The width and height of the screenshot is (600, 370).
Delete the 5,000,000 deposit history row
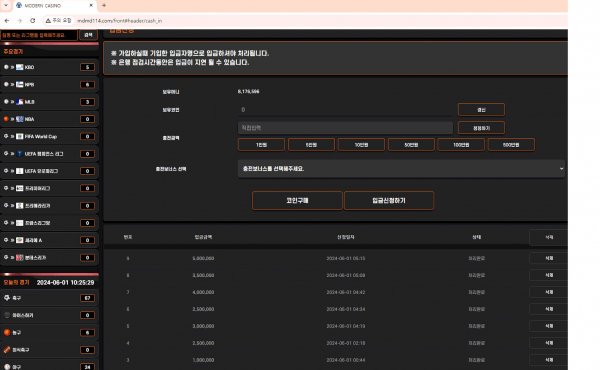coord(549,258)
